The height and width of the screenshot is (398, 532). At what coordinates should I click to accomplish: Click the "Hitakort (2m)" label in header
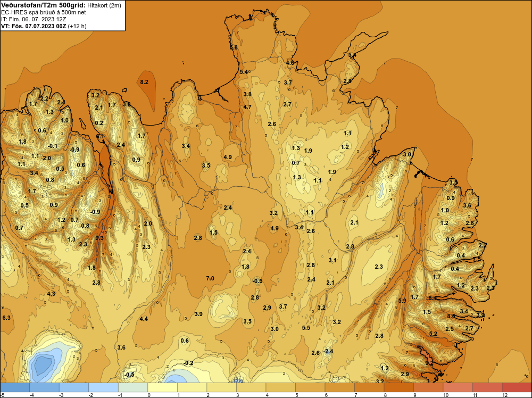pyautogui.click(x=104, y=5)
